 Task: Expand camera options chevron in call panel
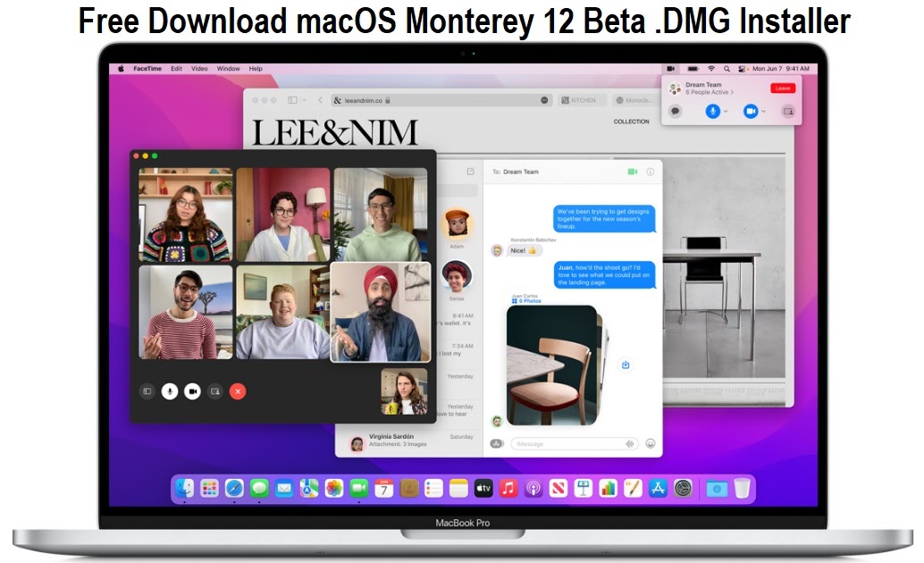763,111
